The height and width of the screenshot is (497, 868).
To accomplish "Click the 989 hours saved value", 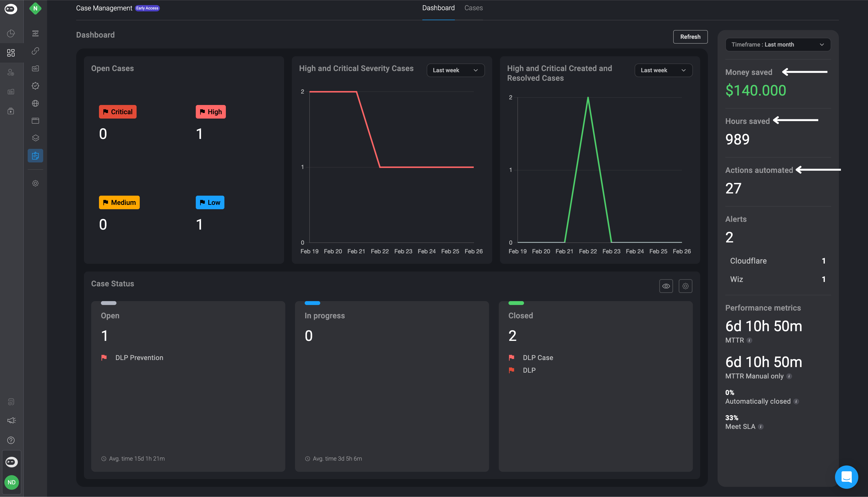I will pos(737,139).
